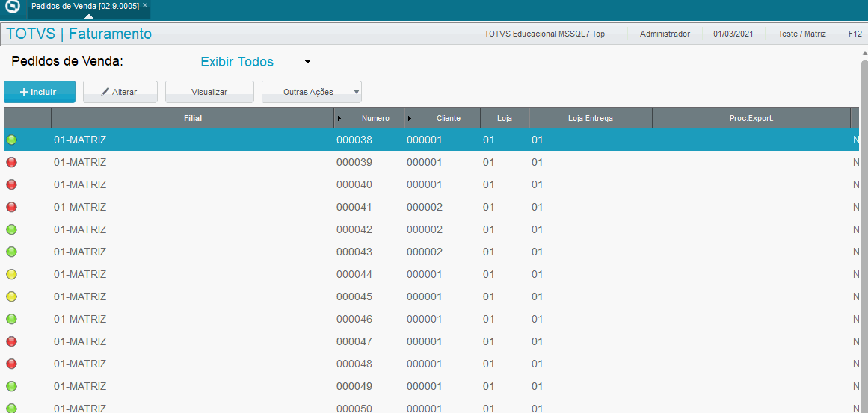
Task: Click the TOTVS logo icon in title bar
Action: 12,7
